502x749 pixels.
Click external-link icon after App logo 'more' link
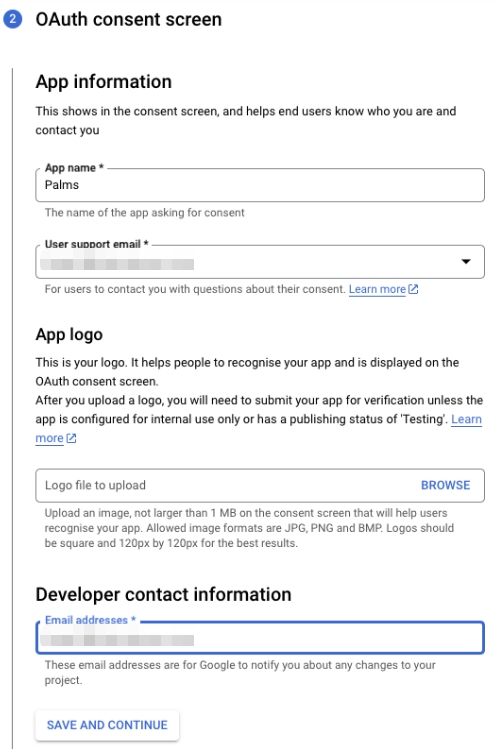click(71, 438)
